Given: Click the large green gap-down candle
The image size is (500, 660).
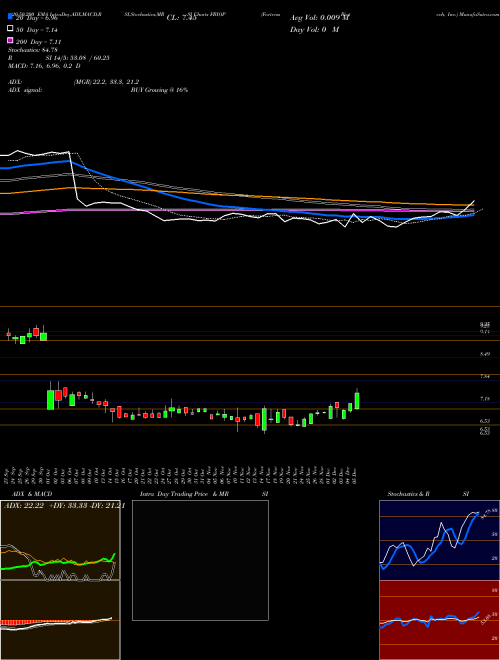Looking at the screenshot, I should point(51,399).
